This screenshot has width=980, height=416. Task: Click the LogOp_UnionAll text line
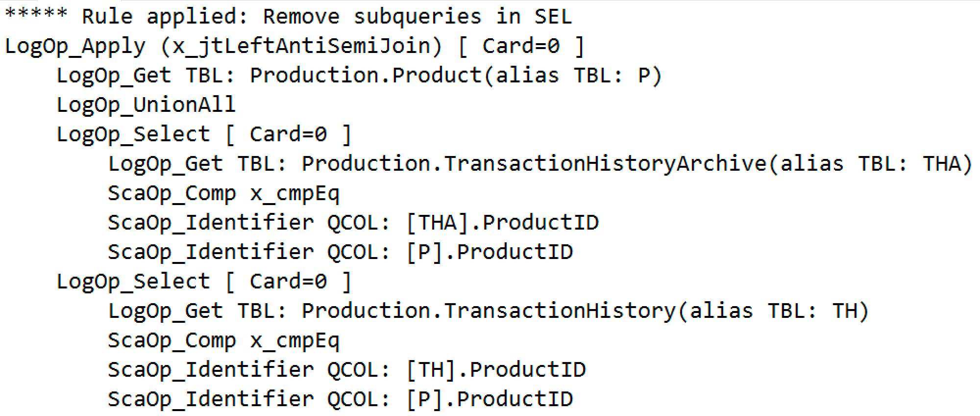pyautogui.click(x=146, y=105)
